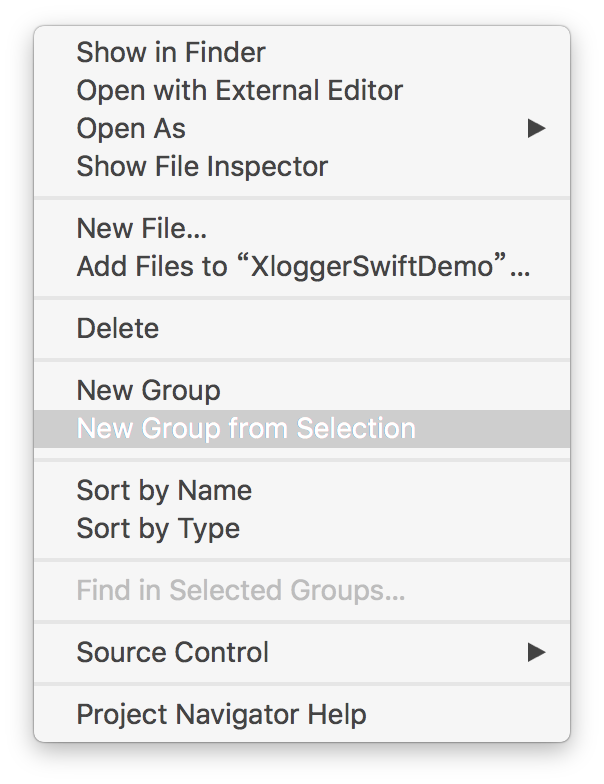
Task: Choose Show in Finder
Action: (171, 52)
